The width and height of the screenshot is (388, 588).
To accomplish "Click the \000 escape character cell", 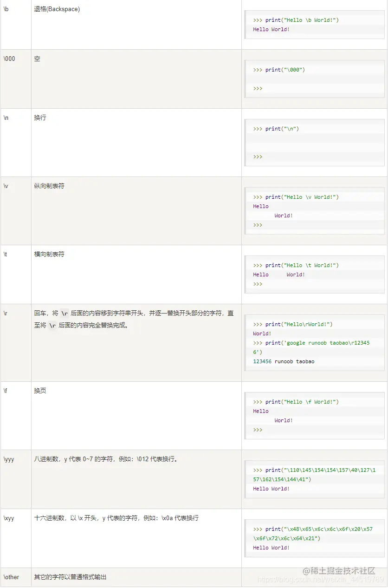I will click(16, 79).
